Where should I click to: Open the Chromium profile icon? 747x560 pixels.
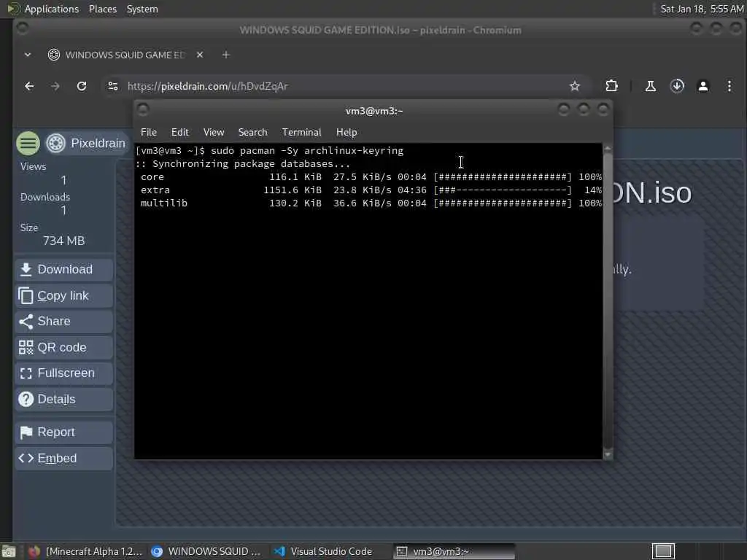(x=703, y=86)
